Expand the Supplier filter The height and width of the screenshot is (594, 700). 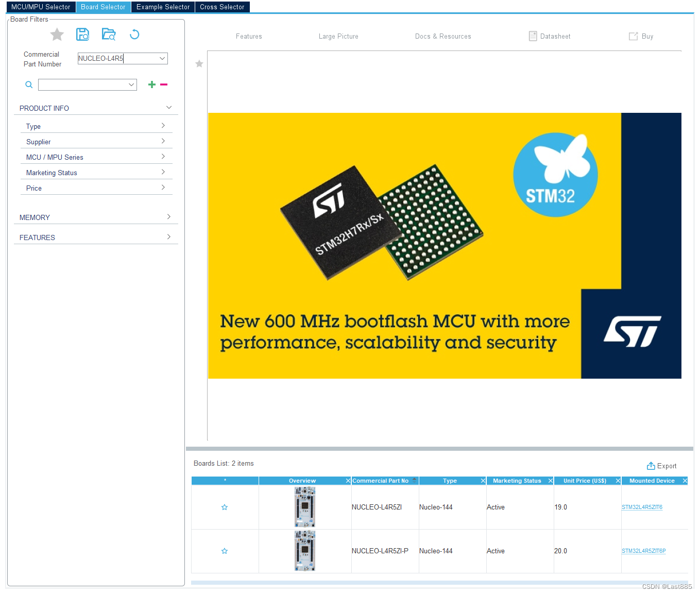pyautogui.click(x=163, y=141)
